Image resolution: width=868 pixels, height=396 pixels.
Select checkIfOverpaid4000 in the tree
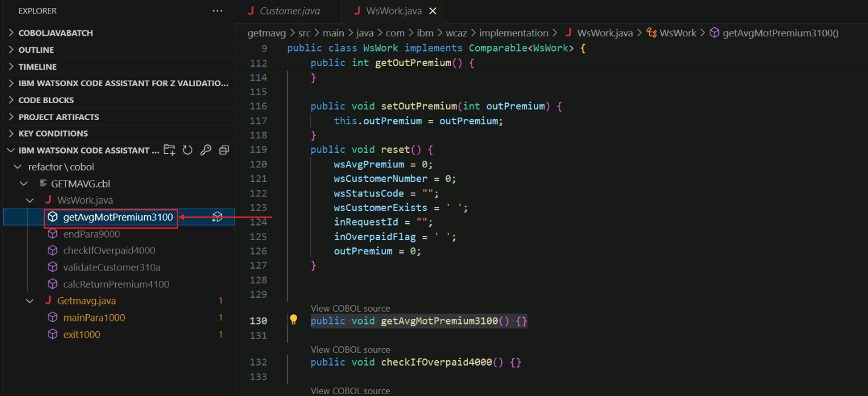(x=109, y=250)
